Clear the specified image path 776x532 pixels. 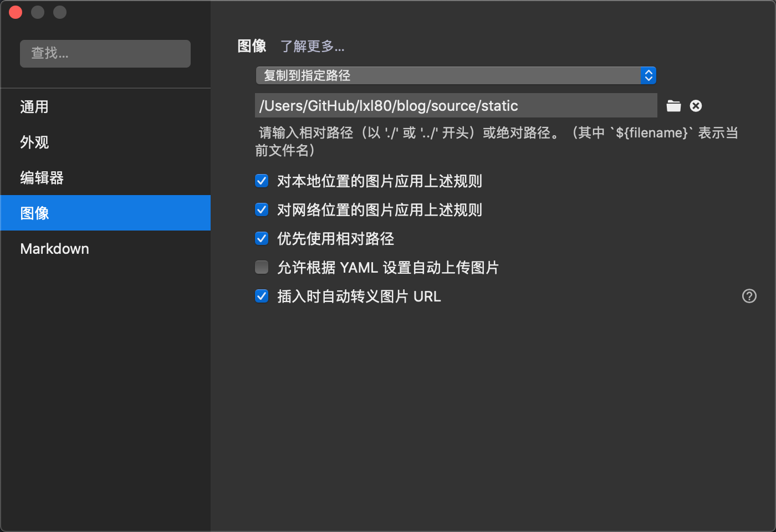[x=696, y=105]
